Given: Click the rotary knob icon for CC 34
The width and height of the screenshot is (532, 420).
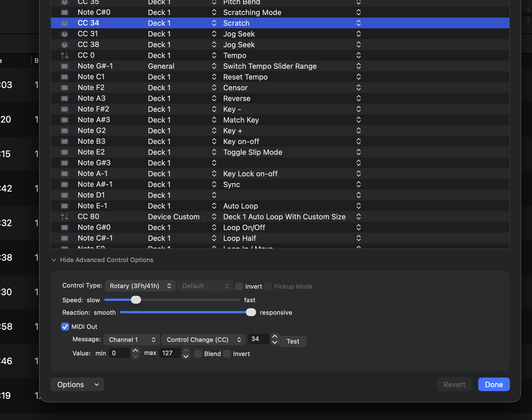Looking at the screenshot, I should [x=65, y=23].
